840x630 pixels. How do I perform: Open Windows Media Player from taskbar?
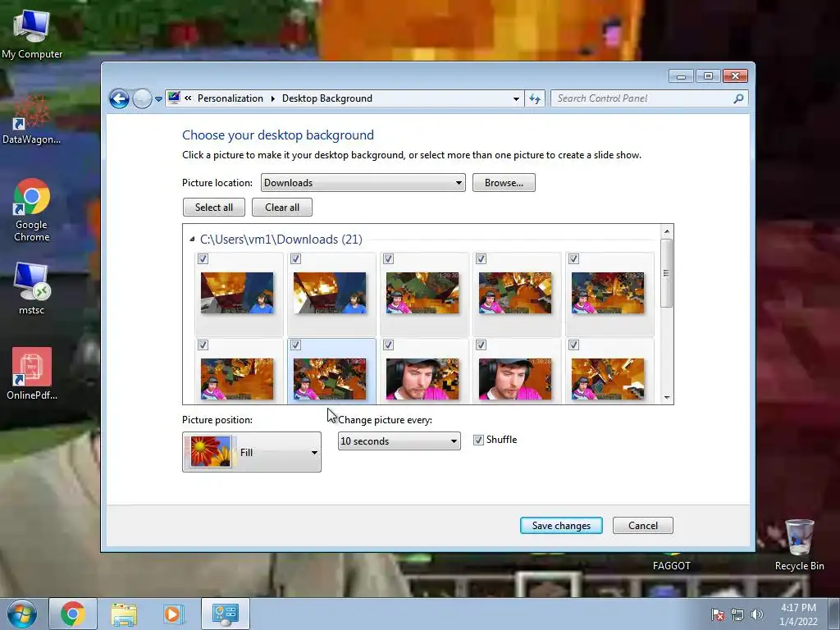[173, 614]
